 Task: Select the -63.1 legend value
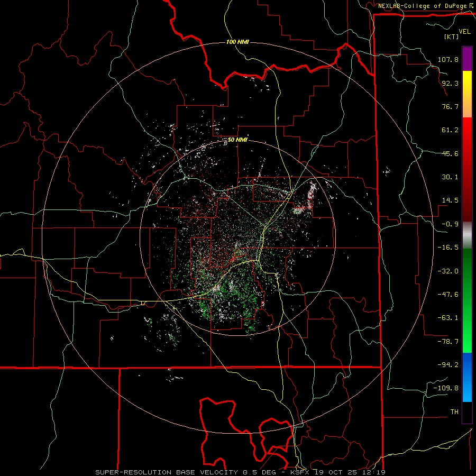coord(448,318)
